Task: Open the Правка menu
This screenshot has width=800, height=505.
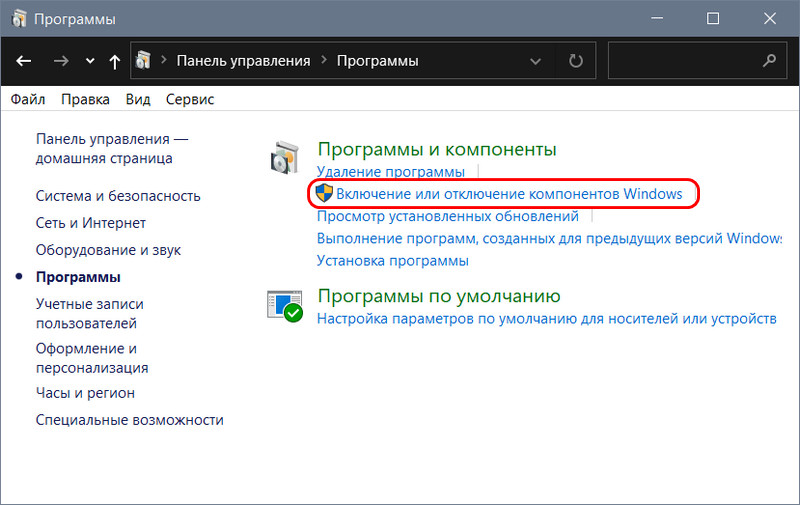Action: click(x=85, y=99)
